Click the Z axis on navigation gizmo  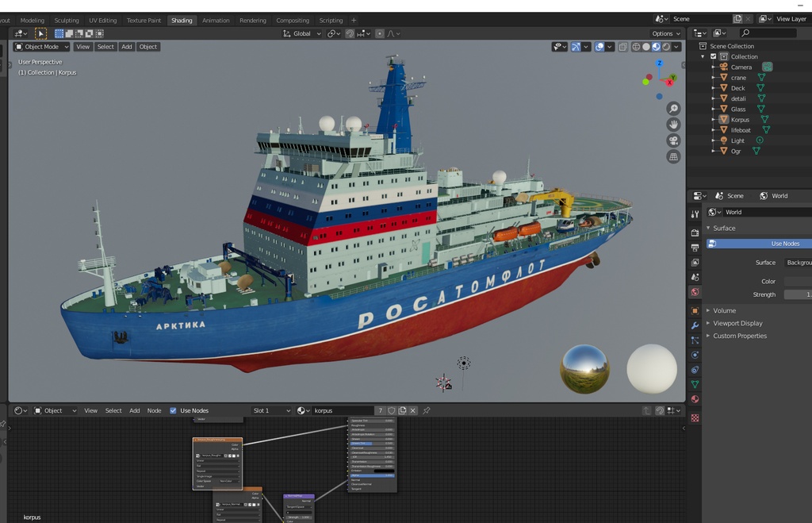tap(659, 63)
